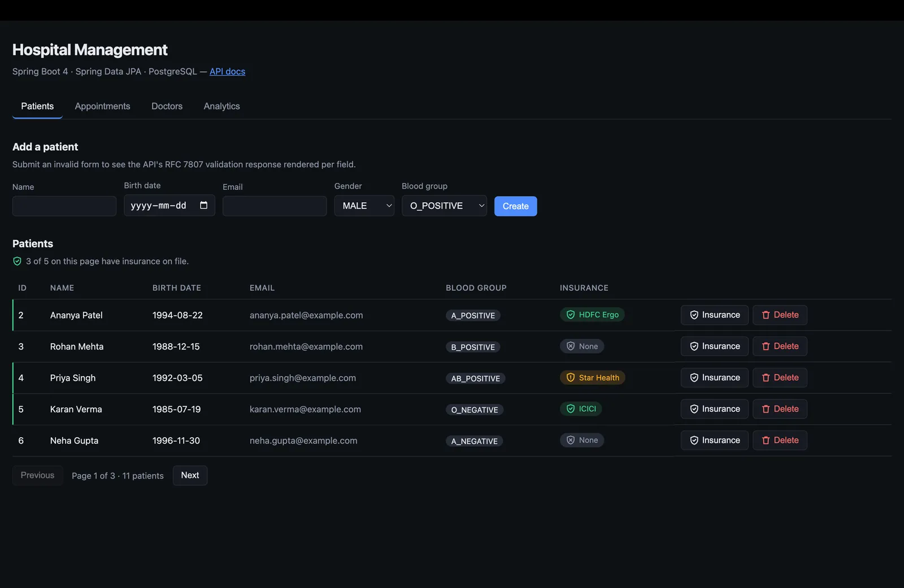Click the Previous page button
The width and height of the screenshot is (904, 588).
pyautogui.click(x=38, y=476)
